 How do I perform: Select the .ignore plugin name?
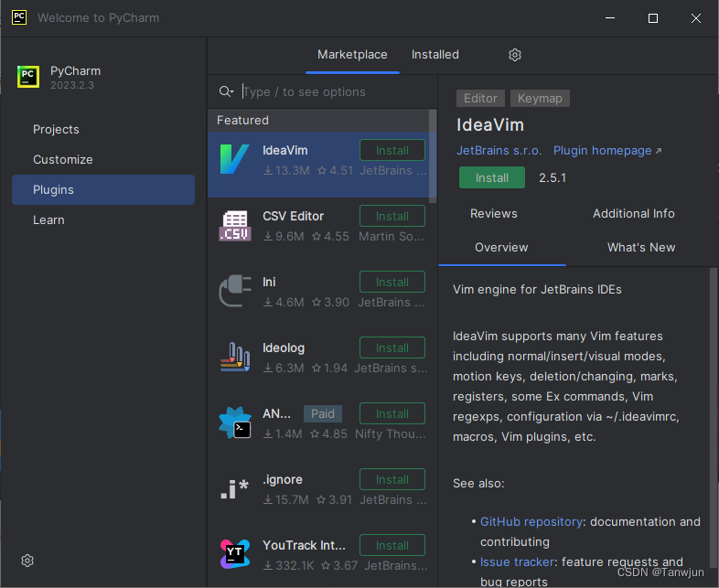coord(283,479)
